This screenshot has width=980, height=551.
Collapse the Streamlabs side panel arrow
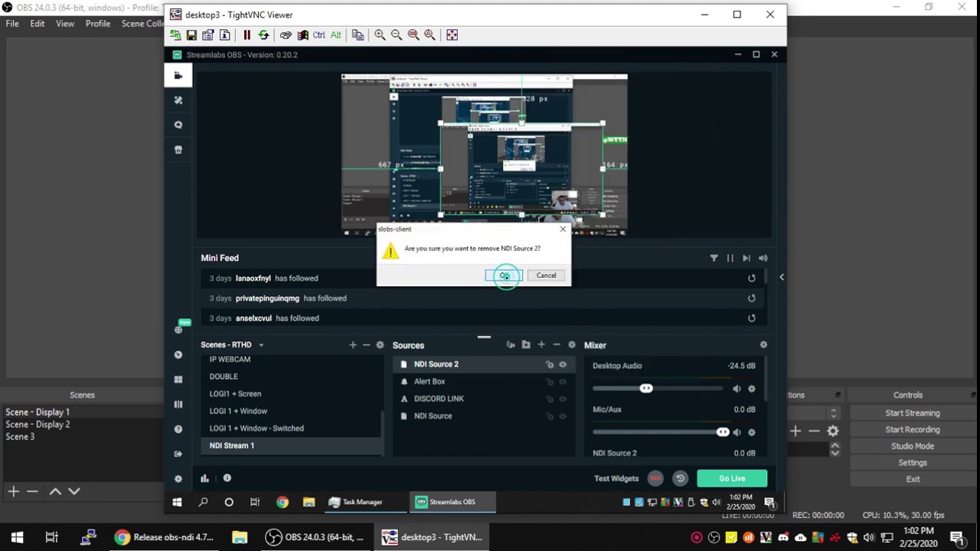782,277
